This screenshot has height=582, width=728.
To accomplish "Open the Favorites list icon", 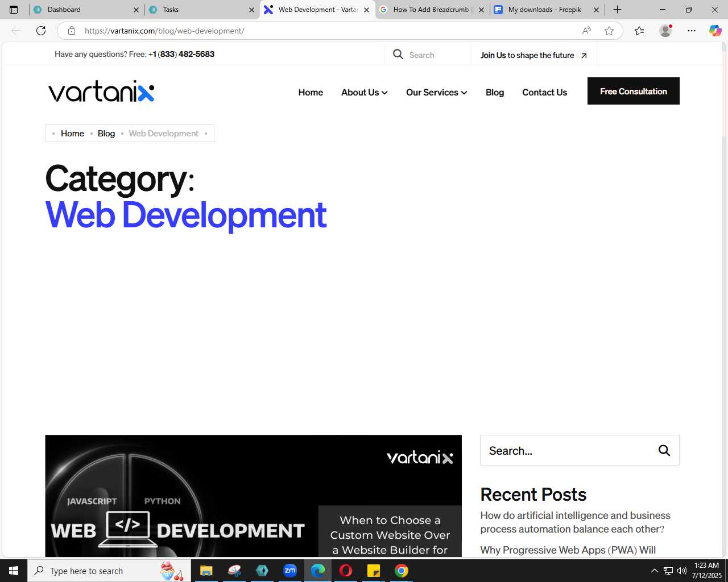I will (639, 31).
